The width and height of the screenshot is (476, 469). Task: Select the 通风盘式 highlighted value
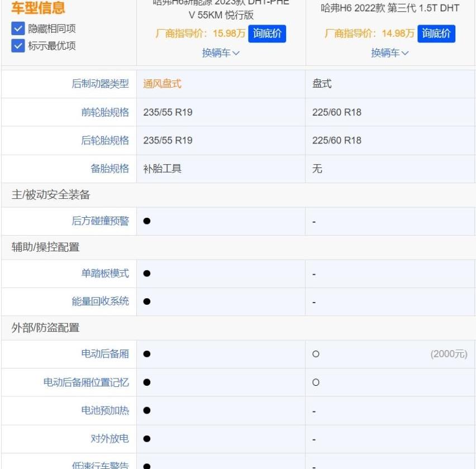pos(162,84)
